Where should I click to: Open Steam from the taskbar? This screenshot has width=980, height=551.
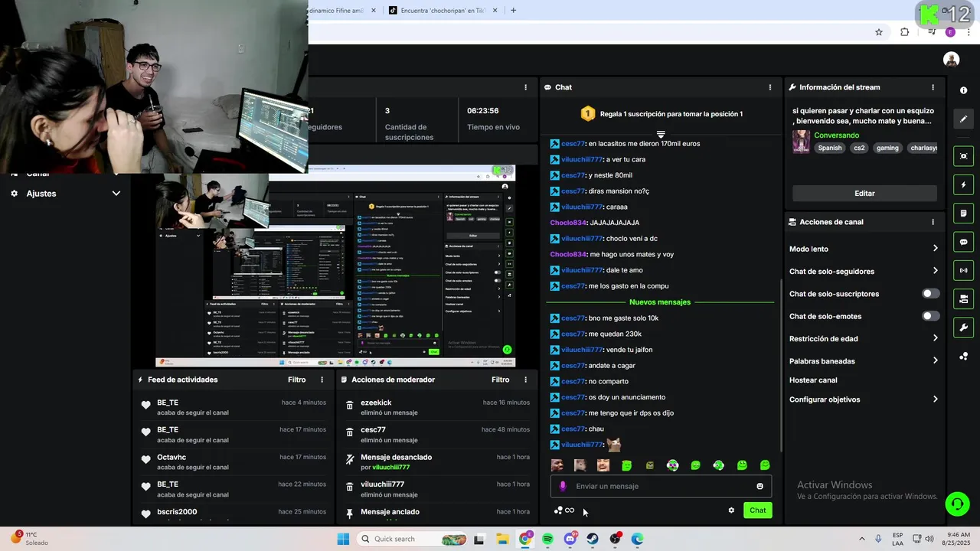tap(593, 539)
